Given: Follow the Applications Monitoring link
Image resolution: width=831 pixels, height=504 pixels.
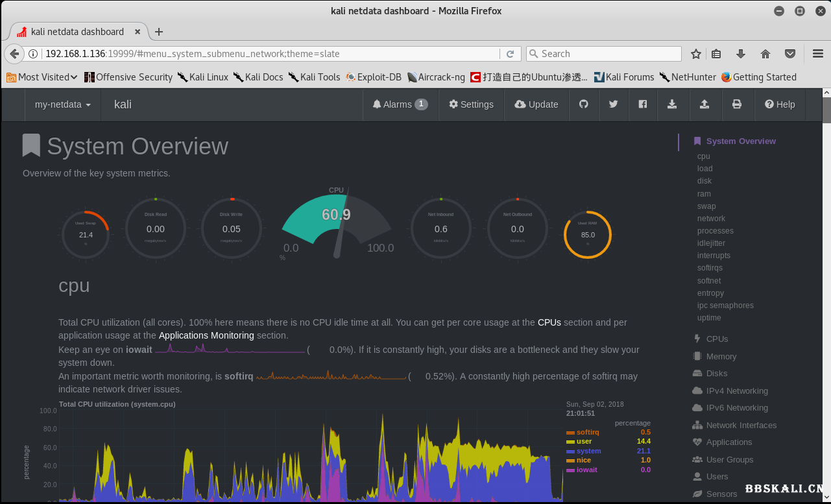Looking at the screenshot, I should pyautogui.click(x=206, y=335).
